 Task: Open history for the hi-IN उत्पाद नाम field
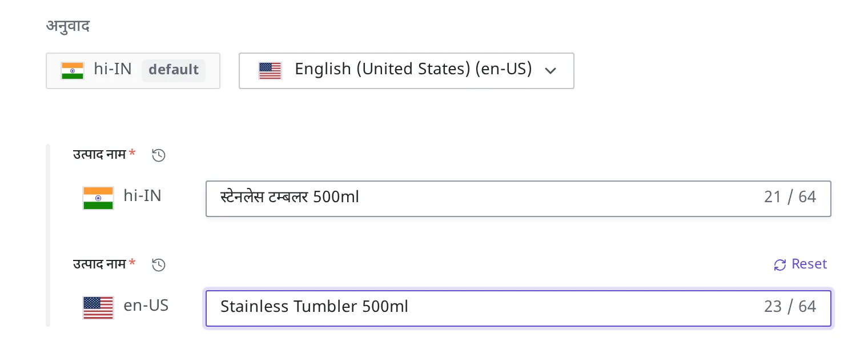tap(159, 155)
